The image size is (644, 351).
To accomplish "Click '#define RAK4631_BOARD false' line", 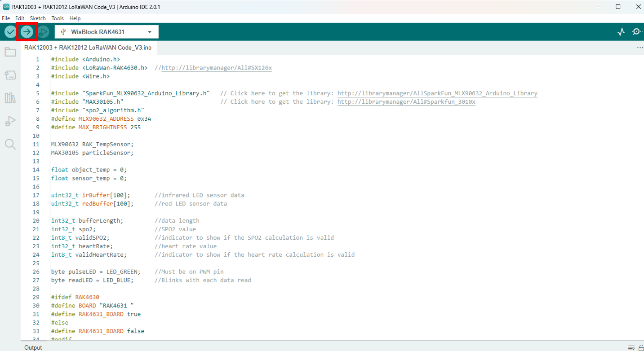I will coord(98,331).
